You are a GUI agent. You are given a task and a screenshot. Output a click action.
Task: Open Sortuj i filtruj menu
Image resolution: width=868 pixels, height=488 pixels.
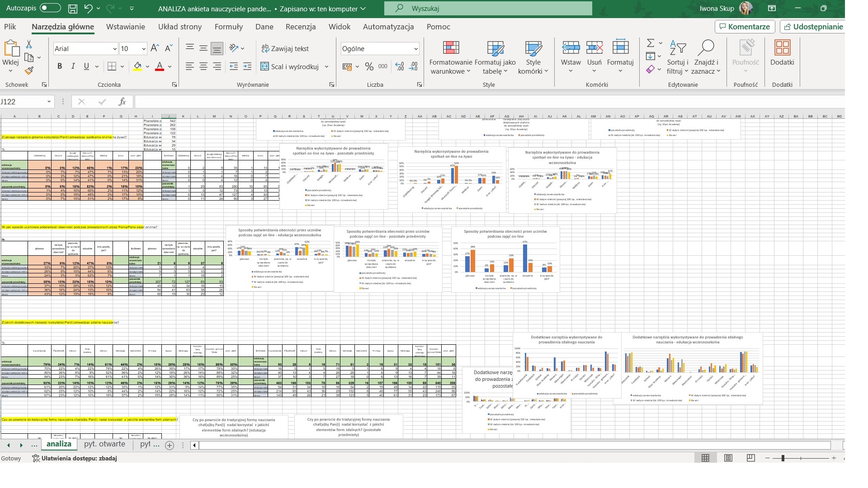click(677, 58)
